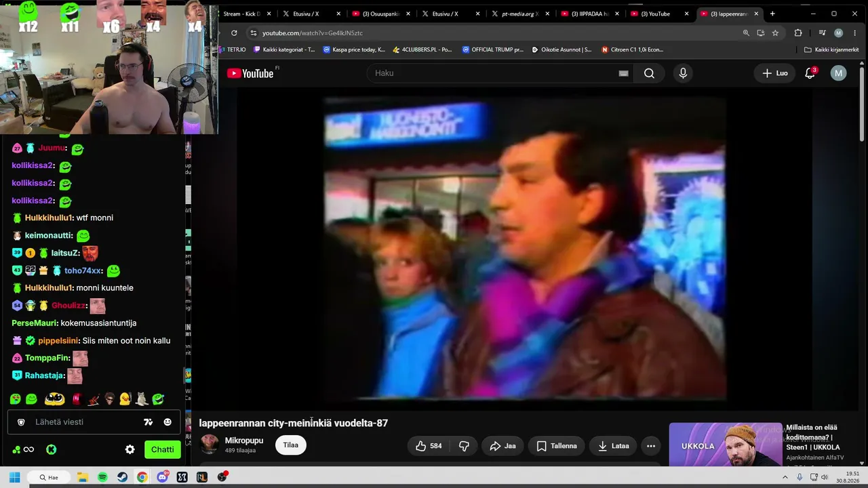Click the YouTube search magnifier button
868x488 pixels.
tap(649, 73)
